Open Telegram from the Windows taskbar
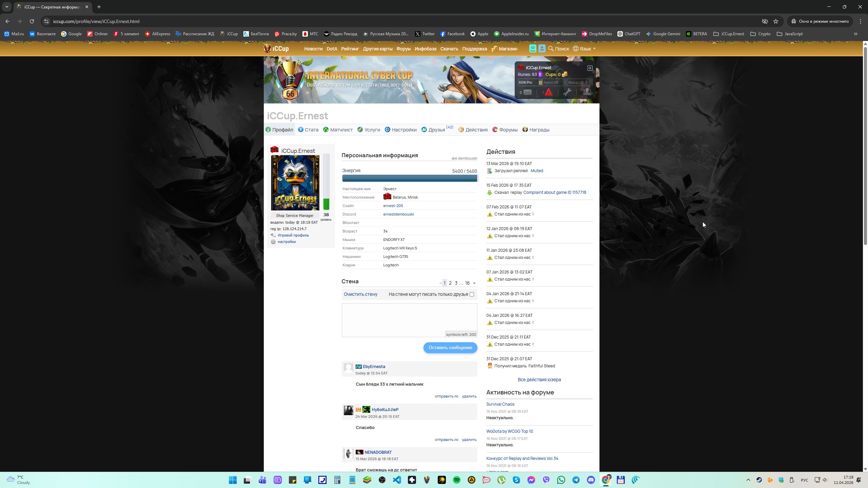868x488 pixels. (x=576, y=480)
